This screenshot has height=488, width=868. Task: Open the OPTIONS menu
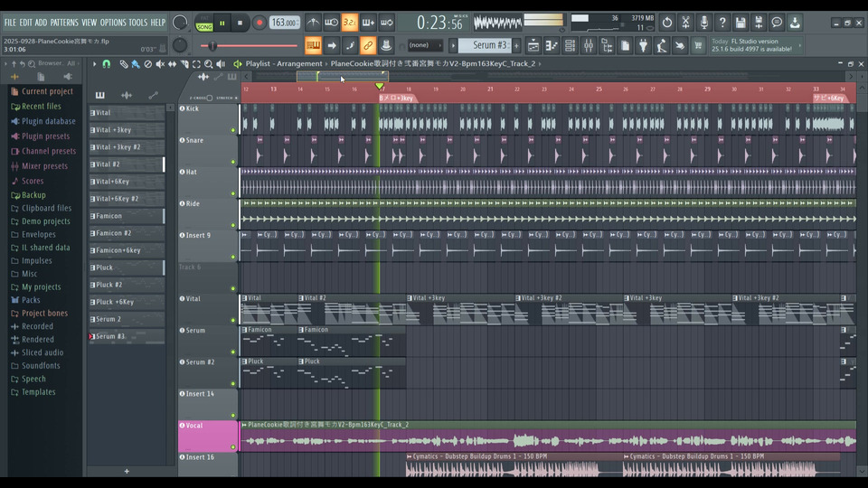tap(113, 23)
